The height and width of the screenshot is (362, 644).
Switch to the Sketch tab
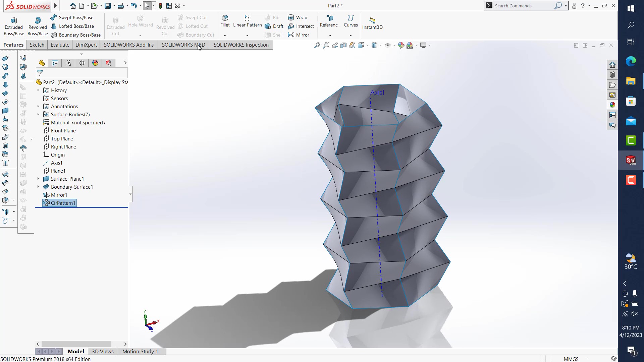click(x=37, y=45)
